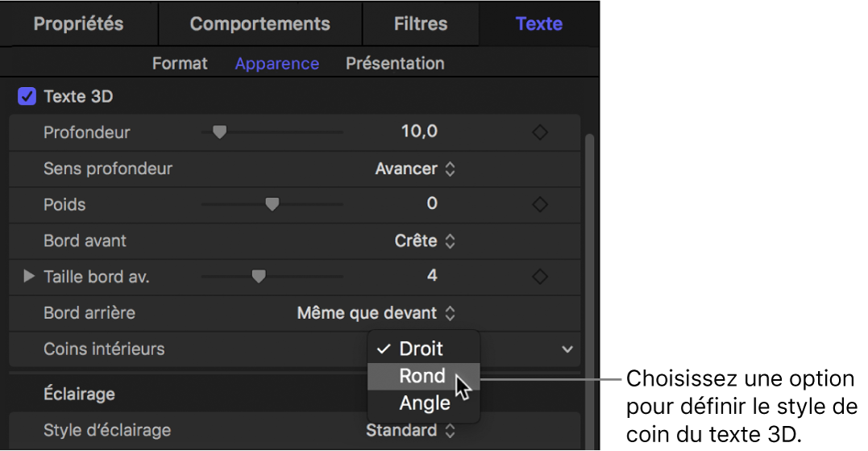
Task: Choose Rond from the corner menu
Action: (422, 376)
